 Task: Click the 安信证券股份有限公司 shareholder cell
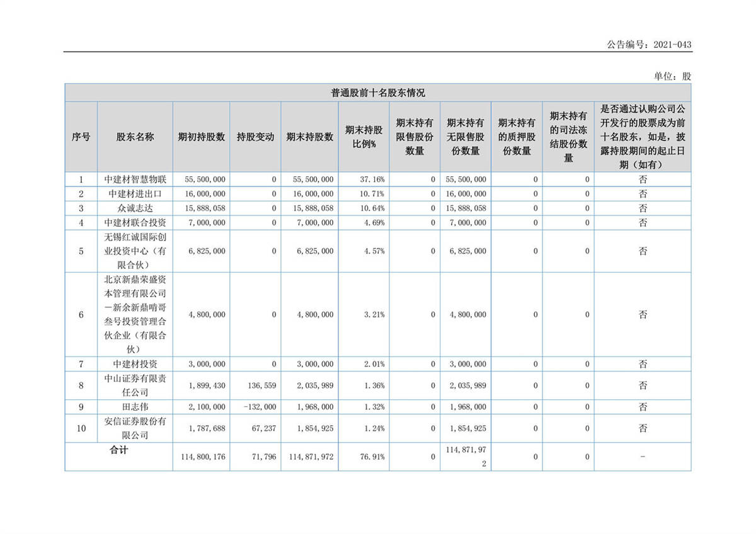click(x=135, y=428)
